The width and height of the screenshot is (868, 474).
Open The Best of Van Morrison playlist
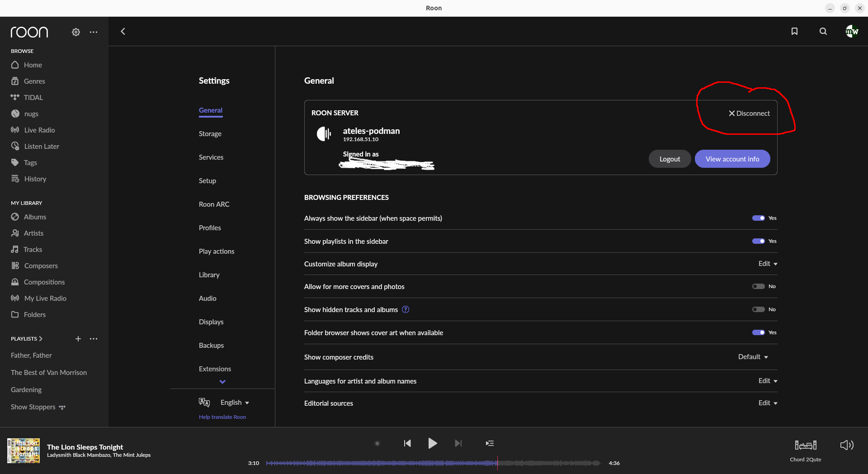(49, 373)
